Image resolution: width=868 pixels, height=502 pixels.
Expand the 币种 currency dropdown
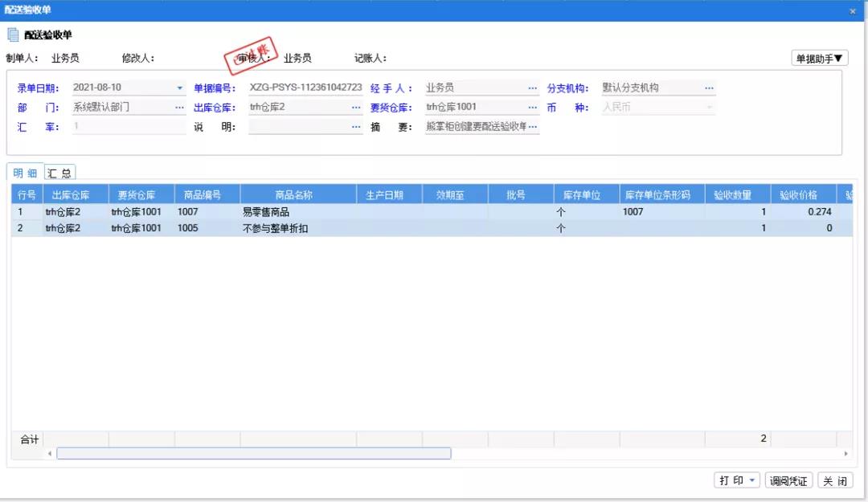709,108
